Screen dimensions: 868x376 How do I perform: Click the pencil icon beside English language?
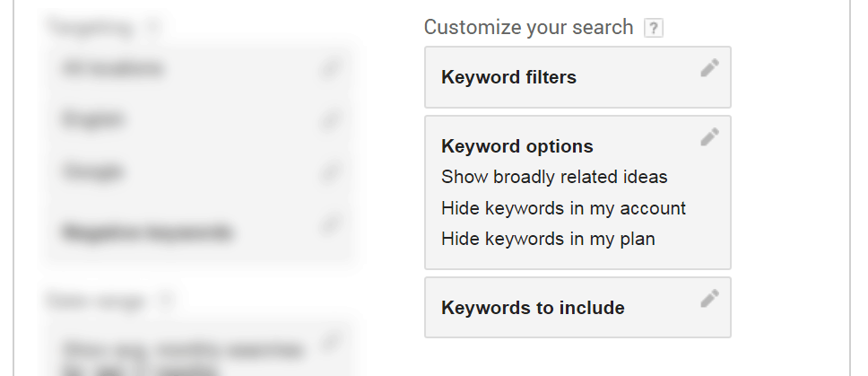tap(330, 119)
